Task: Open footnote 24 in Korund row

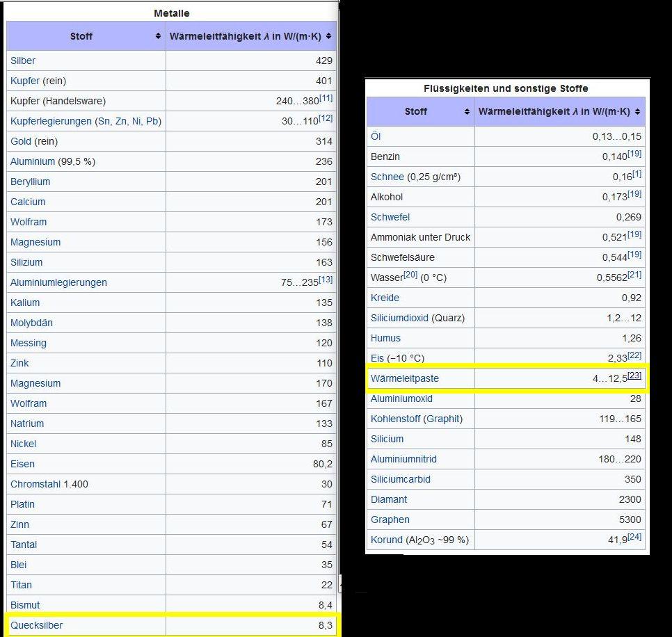Action: (634, 537)
